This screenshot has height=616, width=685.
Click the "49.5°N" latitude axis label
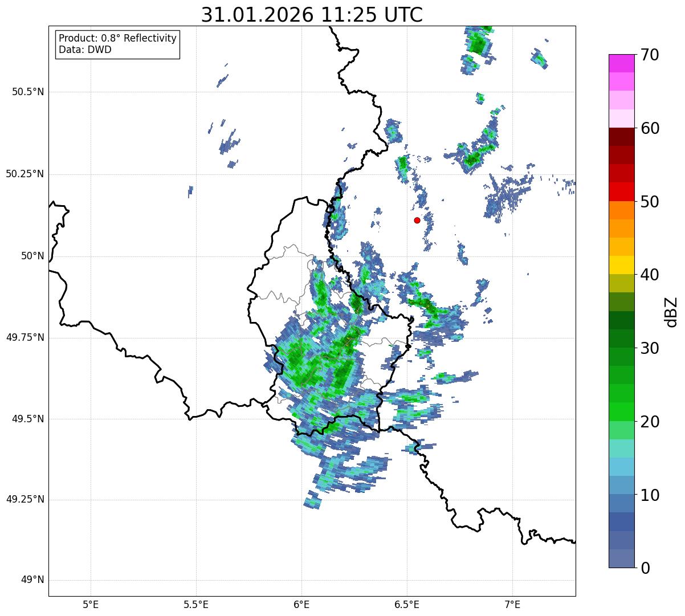(28, 419)
